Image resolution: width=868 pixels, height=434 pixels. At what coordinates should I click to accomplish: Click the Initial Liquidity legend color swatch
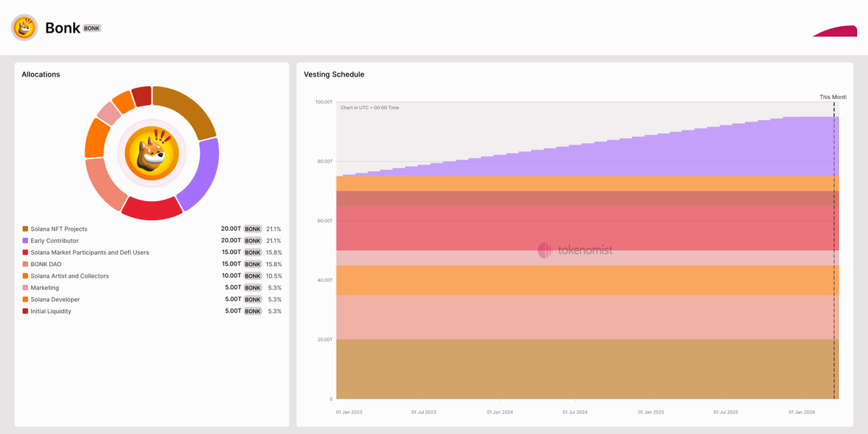(x=25, y=311)
